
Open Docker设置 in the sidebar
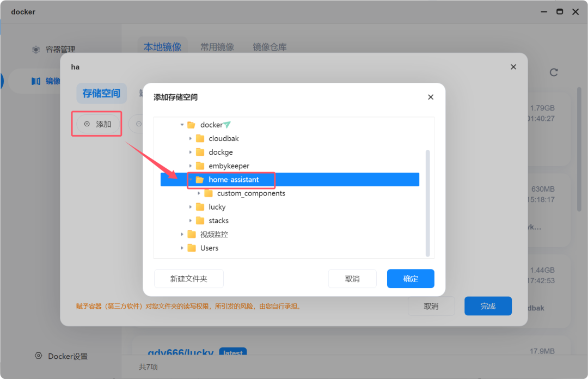pyautogui.click(x=68, y=356)
